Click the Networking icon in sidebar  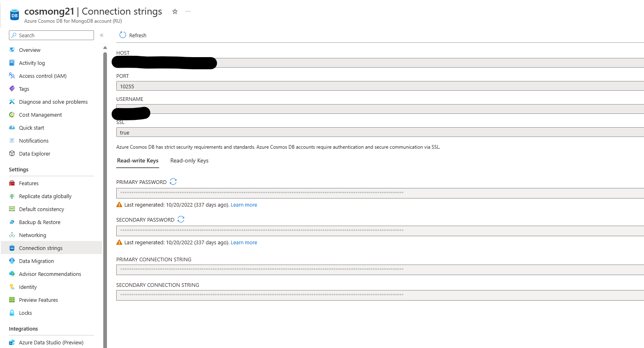tap(12, 235)
